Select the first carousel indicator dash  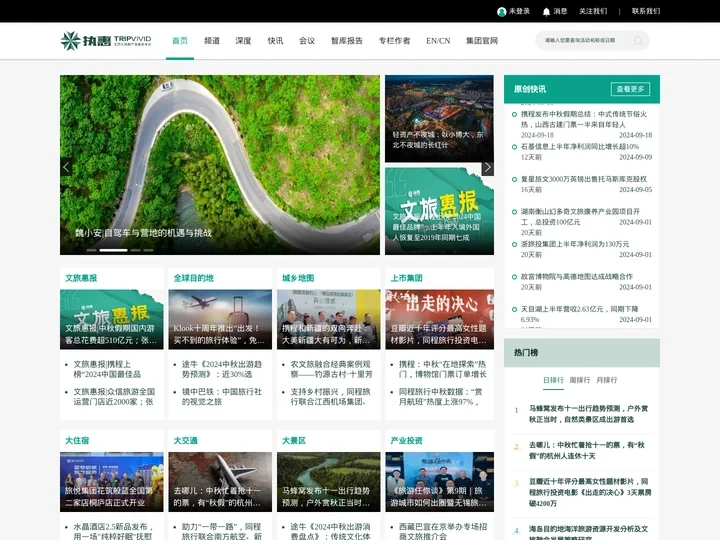pyautogui.click(x=91, y=250)
